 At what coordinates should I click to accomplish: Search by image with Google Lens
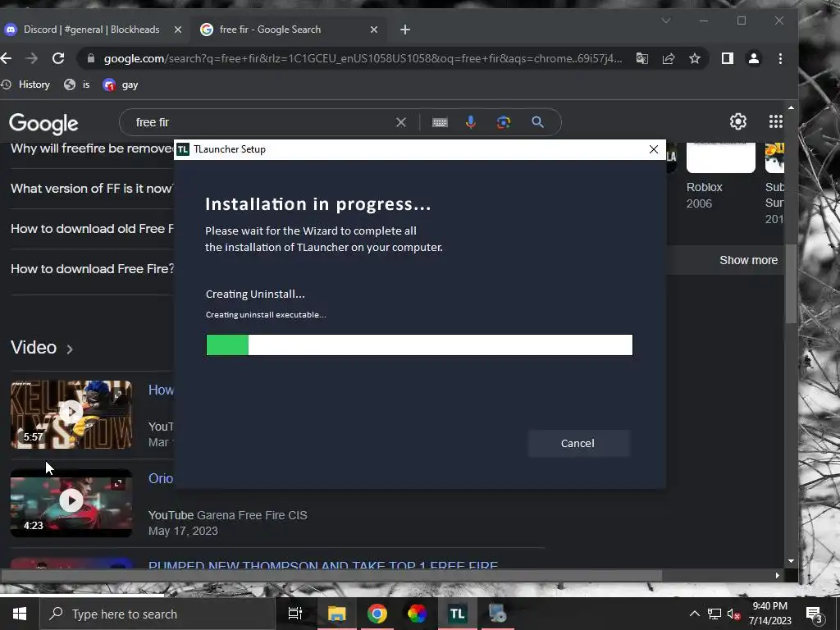point(504,122)
